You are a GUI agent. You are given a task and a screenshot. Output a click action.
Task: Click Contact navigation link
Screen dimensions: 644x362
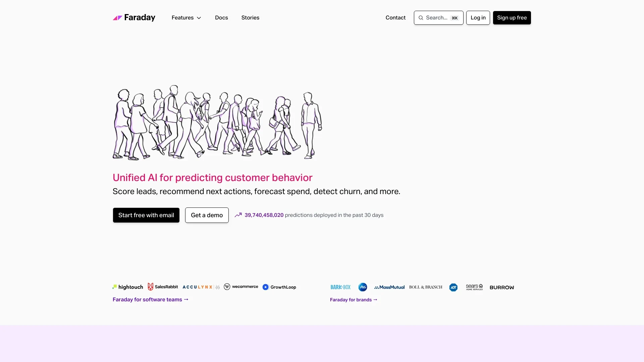click(x=395, y=18)
